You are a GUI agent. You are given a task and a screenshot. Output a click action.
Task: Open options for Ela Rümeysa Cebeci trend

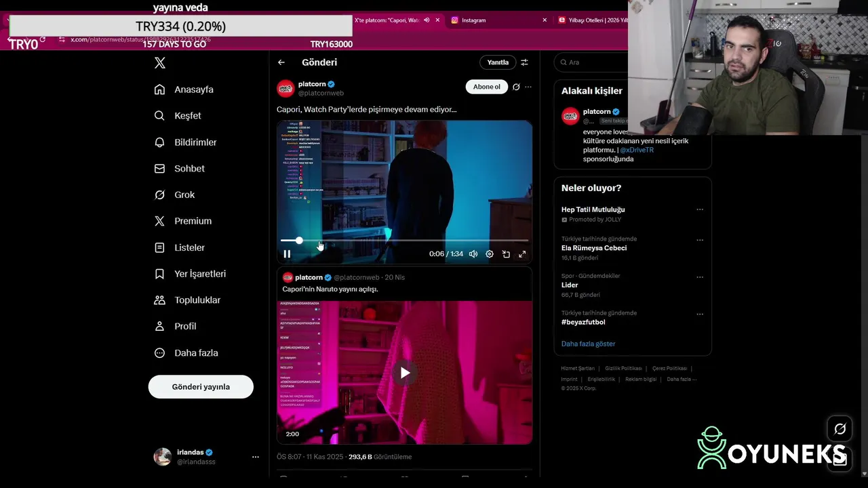700,240
